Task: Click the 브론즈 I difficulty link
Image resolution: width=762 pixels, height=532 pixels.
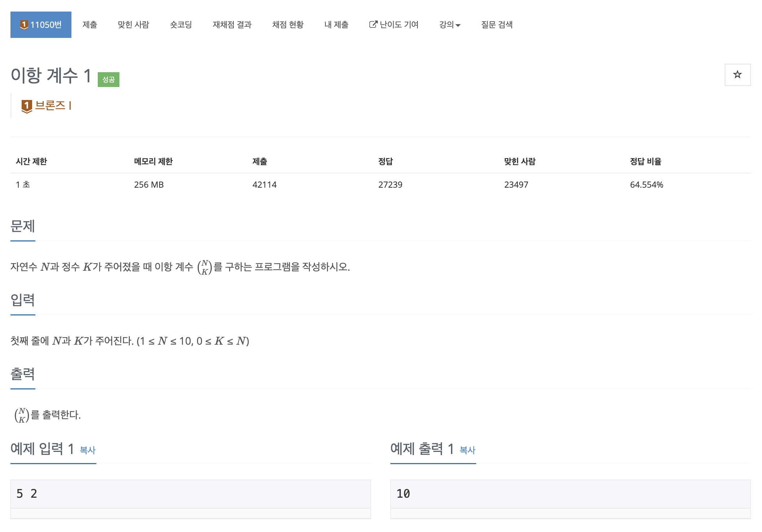Action: 53,105
